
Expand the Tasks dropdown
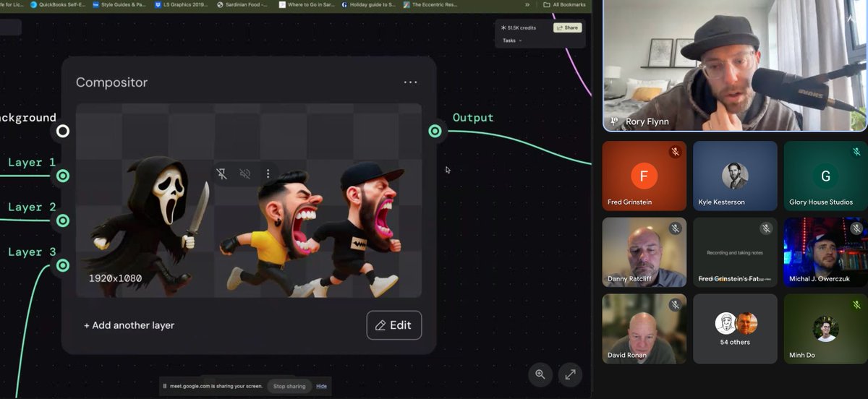(512, 40)
